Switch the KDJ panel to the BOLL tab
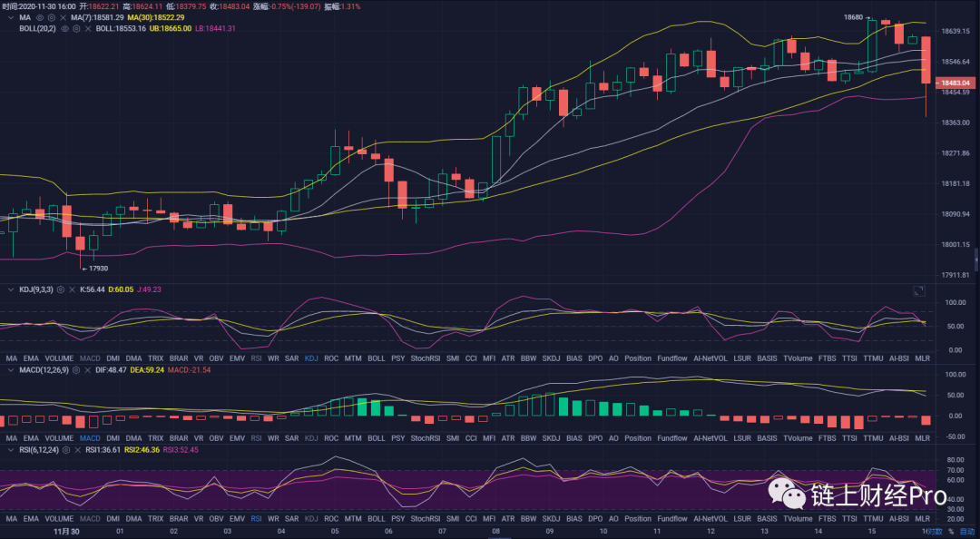 point(377,358)
